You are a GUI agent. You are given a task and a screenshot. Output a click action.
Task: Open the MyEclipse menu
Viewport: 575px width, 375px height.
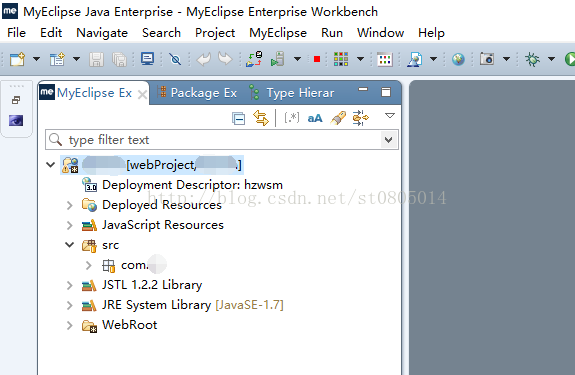pyautogui.click(x=278, y=33)
